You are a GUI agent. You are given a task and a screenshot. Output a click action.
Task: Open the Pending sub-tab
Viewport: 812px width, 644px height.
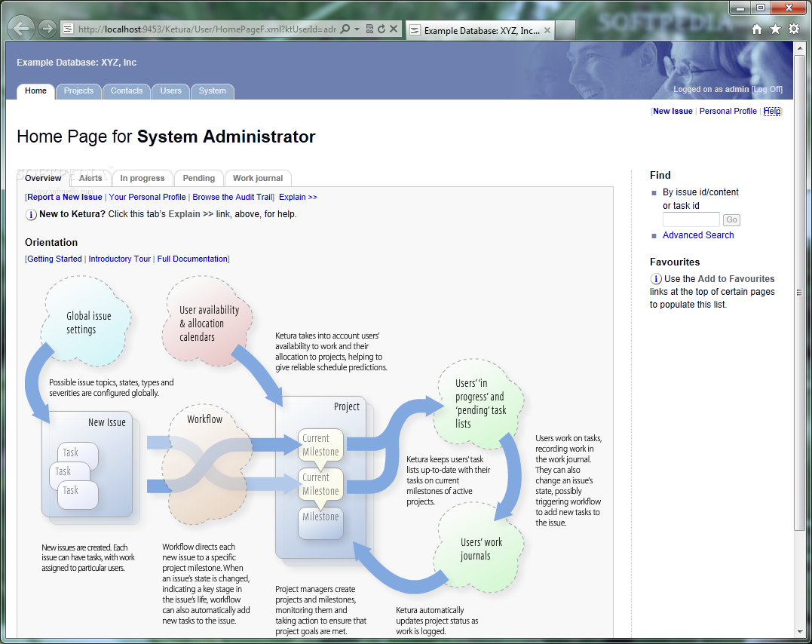199,178
